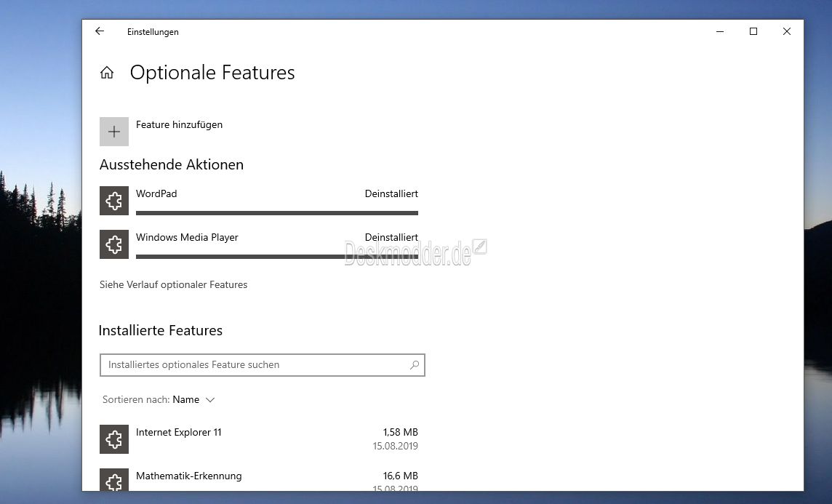Select the WordPad puzzle-piece icon
Screen dimensions: 832x504
[x=114, y=201]
